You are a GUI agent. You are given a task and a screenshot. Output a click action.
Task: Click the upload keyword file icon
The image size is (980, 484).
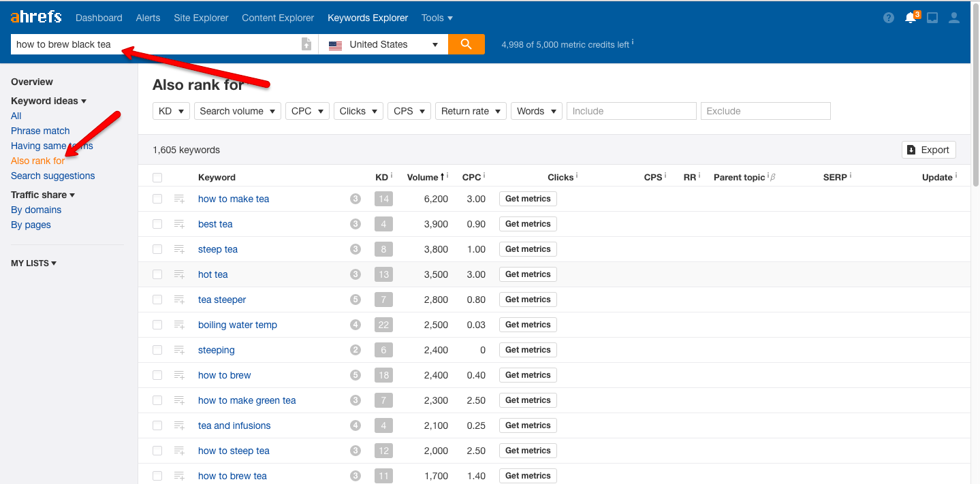coord(306,44)
